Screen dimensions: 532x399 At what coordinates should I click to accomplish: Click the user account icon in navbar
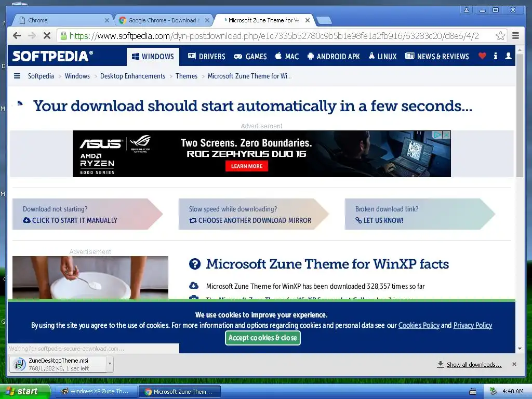[x=508, y=56]
